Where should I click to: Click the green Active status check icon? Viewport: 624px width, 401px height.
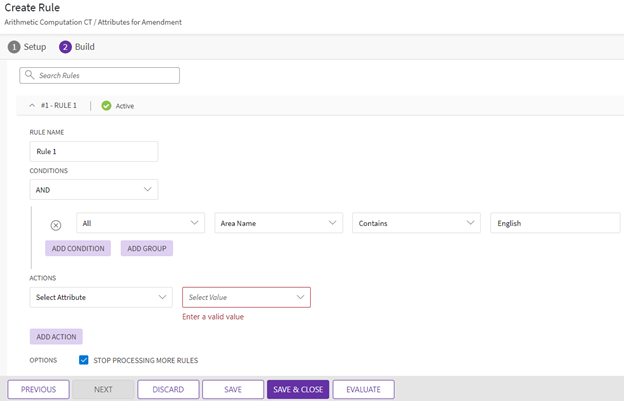[x=106, y=105]
